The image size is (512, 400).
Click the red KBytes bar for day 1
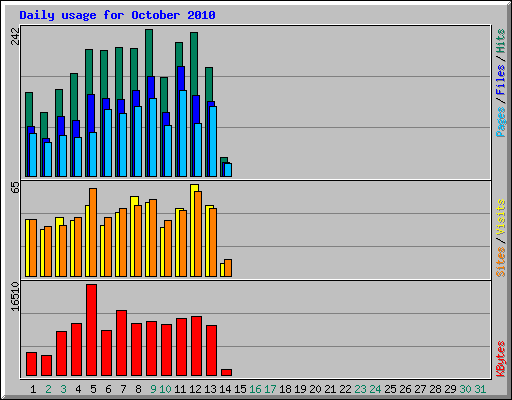click(x=32, y=364)
